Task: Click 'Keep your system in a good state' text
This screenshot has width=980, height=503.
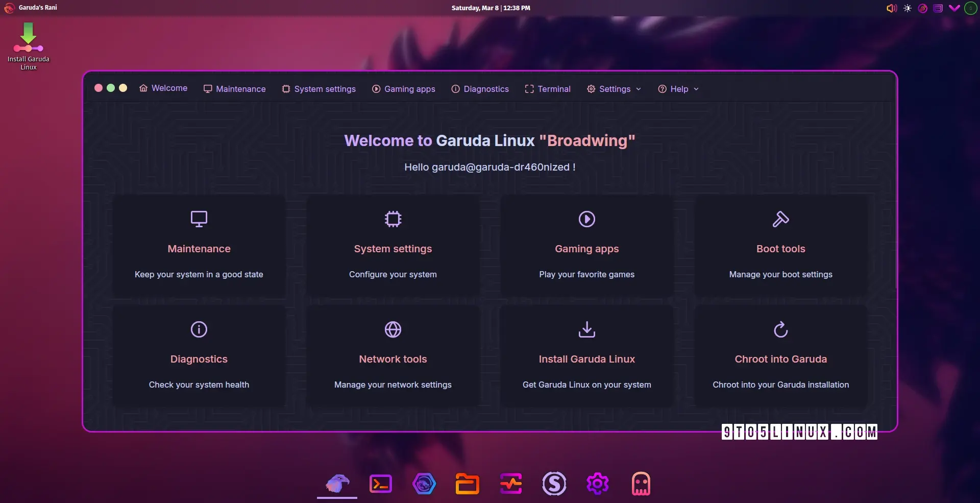Action: click(199, 274)
